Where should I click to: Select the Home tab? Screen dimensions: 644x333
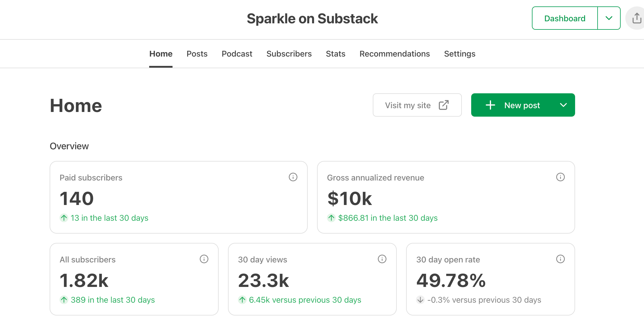[x=161, y=54]
